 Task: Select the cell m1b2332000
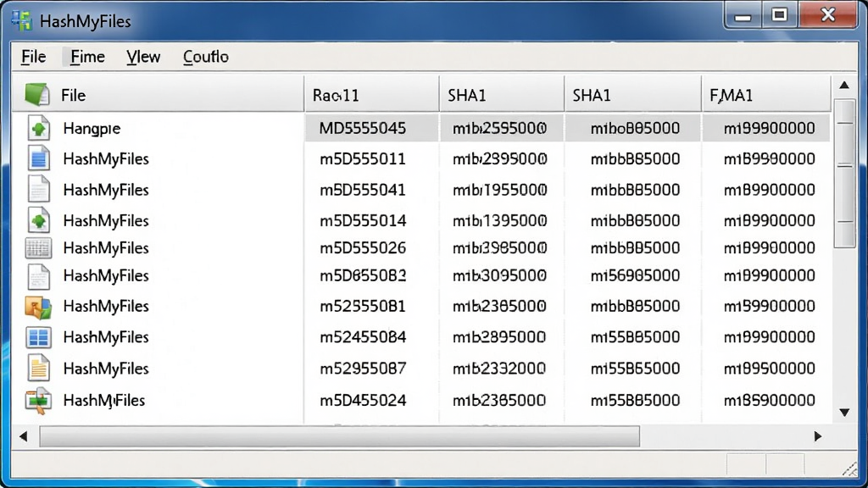click(x=499, y=369)
